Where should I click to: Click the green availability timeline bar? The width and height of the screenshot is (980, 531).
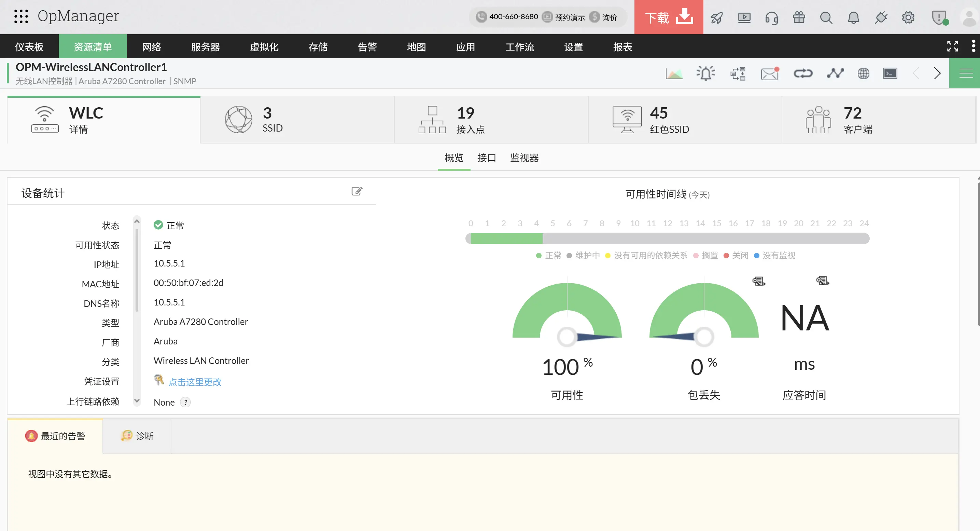pyautogui.click(x=506, y=238)
